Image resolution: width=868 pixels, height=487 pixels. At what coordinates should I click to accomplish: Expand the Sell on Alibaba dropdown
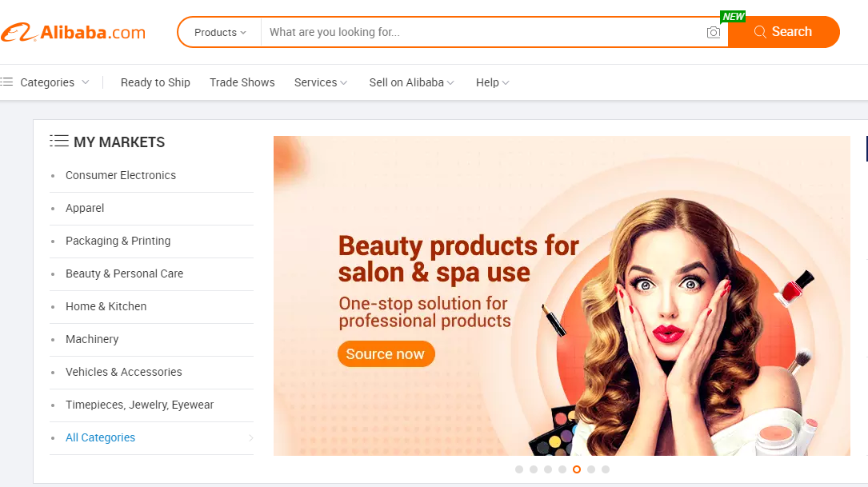(411, 82)
